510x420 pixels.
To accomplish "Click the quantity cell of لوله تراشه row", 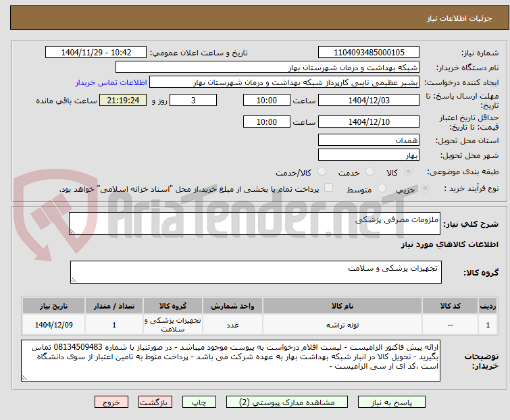I will (114, 325).
